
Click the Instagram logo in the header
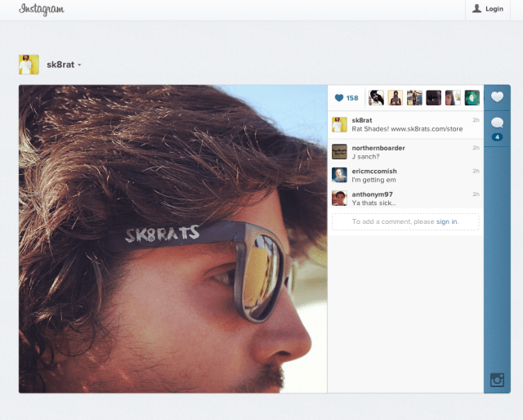click(42, 10)
